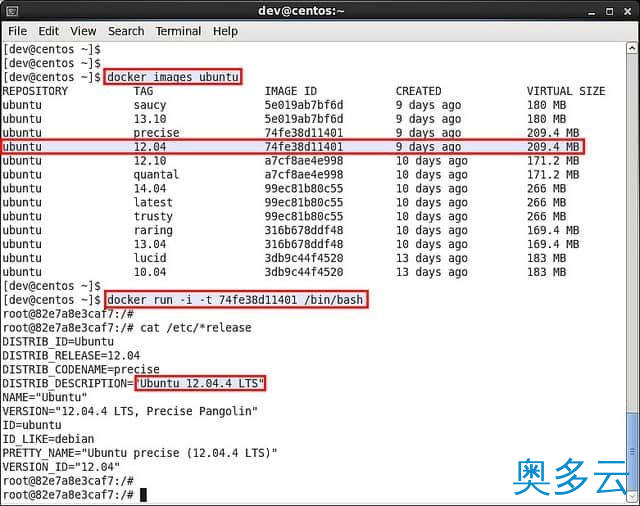Click the 'docker images ubuntu' command text
Screen dimensions: 640x506
[x=173, y=77]
